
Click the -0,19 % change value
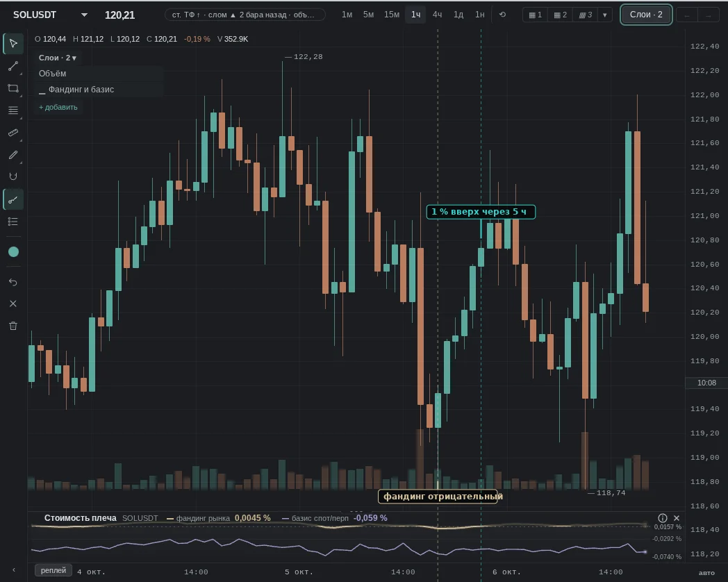click(197, 39)
